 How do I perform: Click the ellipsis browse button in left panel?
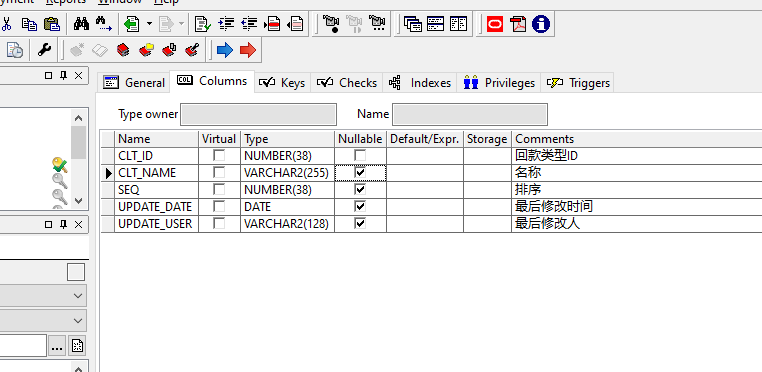tap(57, 347)
